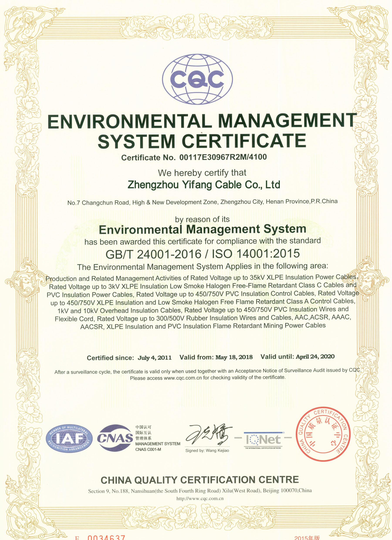The width and height of the screenshot is (392, 540).
Task: Click 'We hereby certify that' line
Action: point(202,173)
